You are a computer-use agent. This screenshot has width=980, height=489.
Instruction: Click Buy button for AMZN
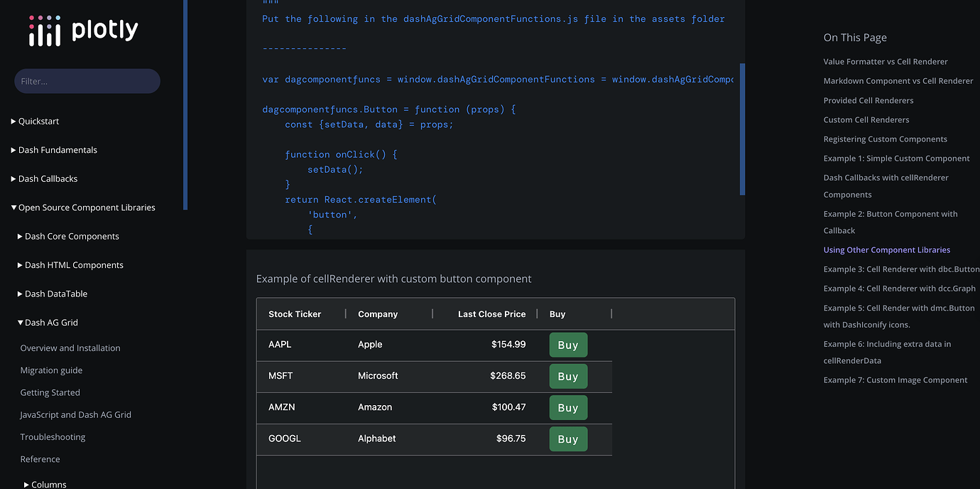[568, 407]
